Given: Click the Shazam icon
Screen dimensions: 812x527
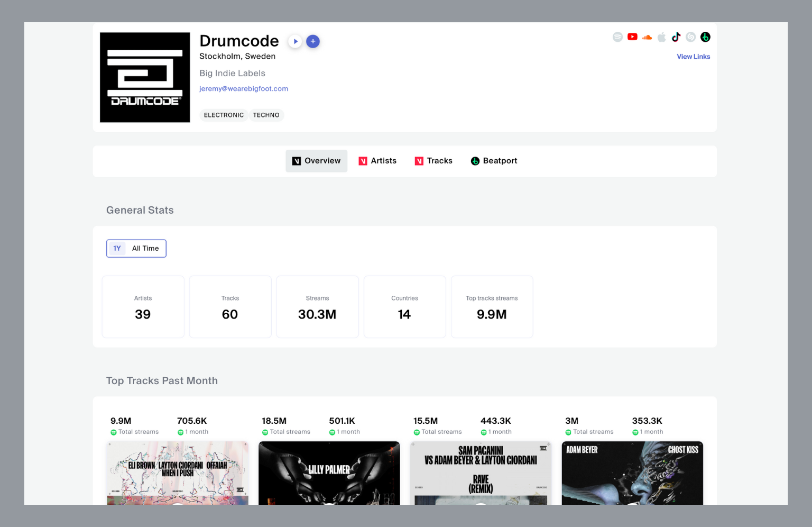Looking at the screenshot, I should click(690, 37).
